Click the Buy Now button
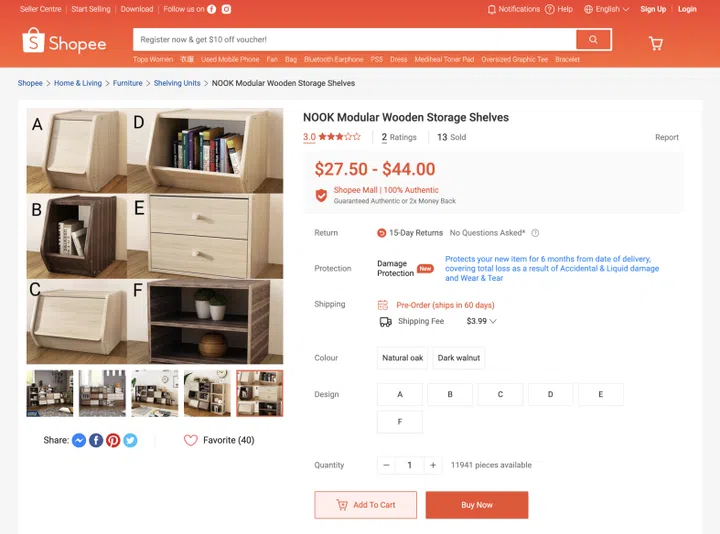720x534 pixels. (477, 505)
